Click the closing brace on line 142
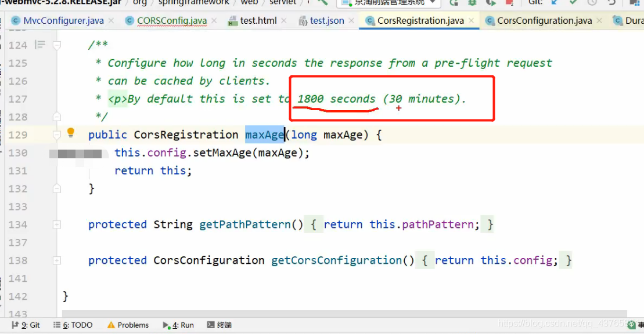Screen dimensions: 644x334 click(x=65, y=296)
